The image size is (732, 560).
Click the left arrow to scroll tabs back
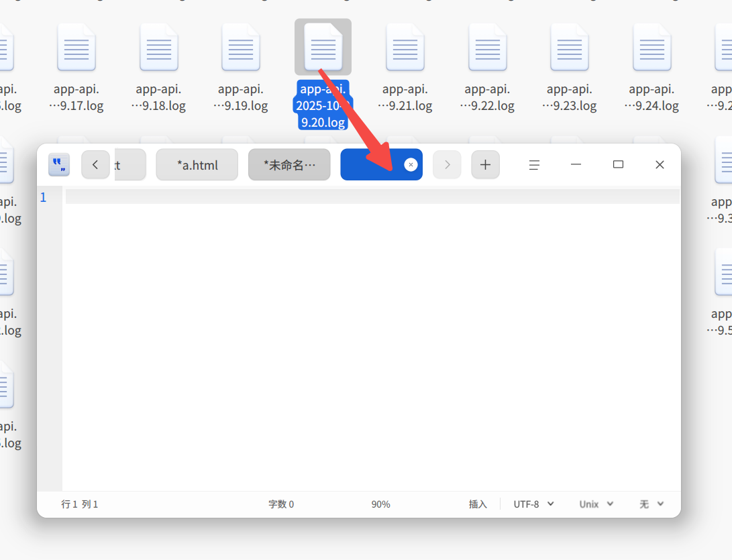point(95,165)
